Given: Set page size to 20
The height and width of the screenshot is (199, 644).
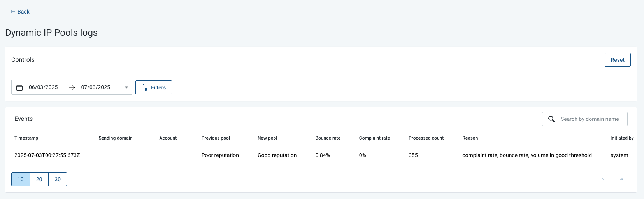Looking at the screenshot, I should 39,179.
